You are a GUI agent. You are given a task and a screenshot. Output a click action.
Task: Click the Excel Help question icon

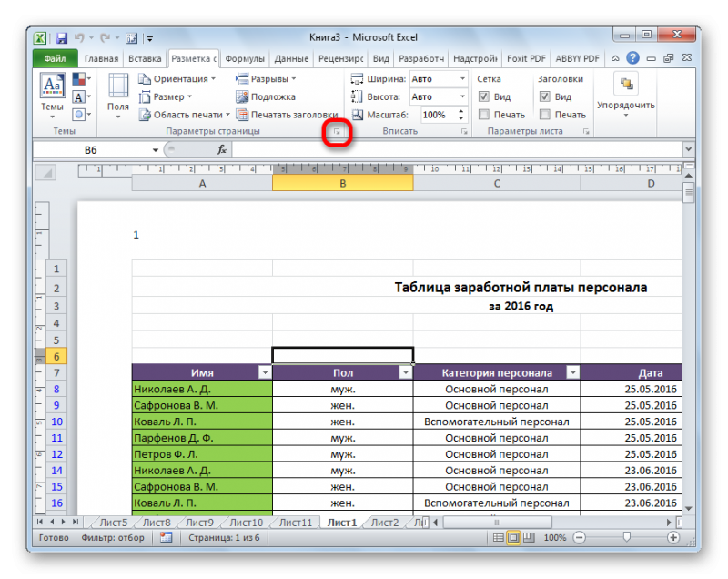[632, 58]
